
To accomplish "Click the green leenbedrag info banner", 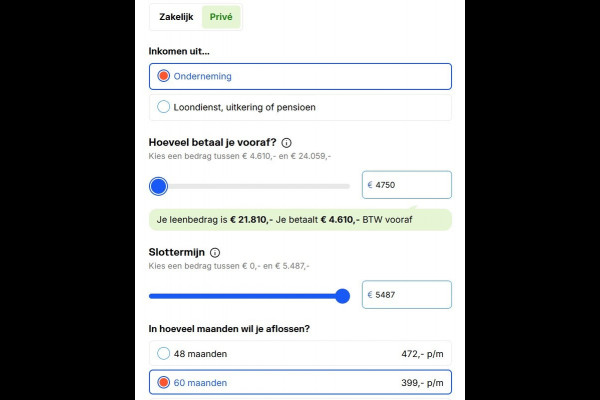I will pyautogui.click(x=300, y=220).
